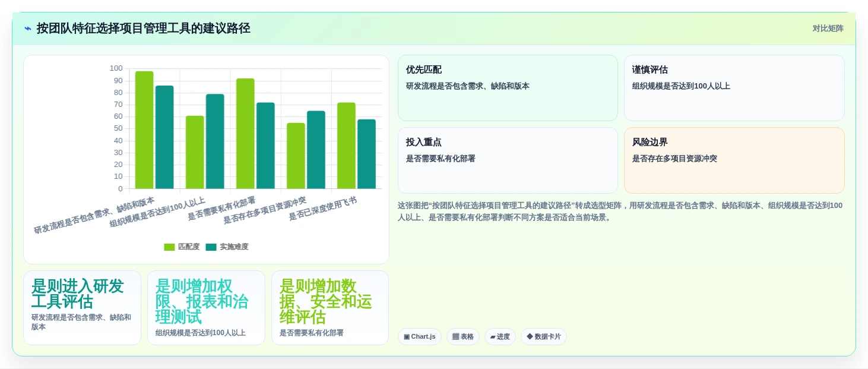The height and width of the screenshot is (369, 868).
Task: Click the axis label 研发流程是否包含需求、缺陷和版本
Action: [94, 215]
